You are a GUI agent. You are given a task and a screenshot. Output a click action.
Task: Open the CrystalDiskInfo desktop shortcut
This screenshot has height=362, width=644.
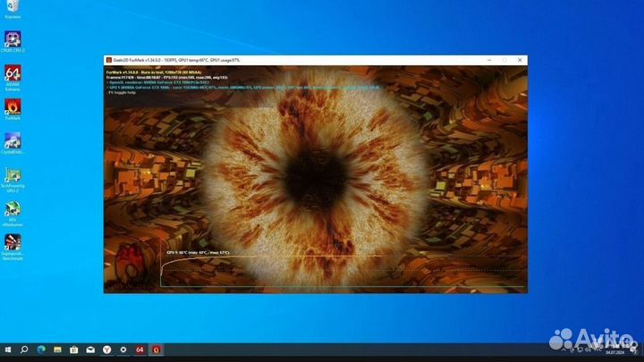pyautogui.click(x=13, y=141)
